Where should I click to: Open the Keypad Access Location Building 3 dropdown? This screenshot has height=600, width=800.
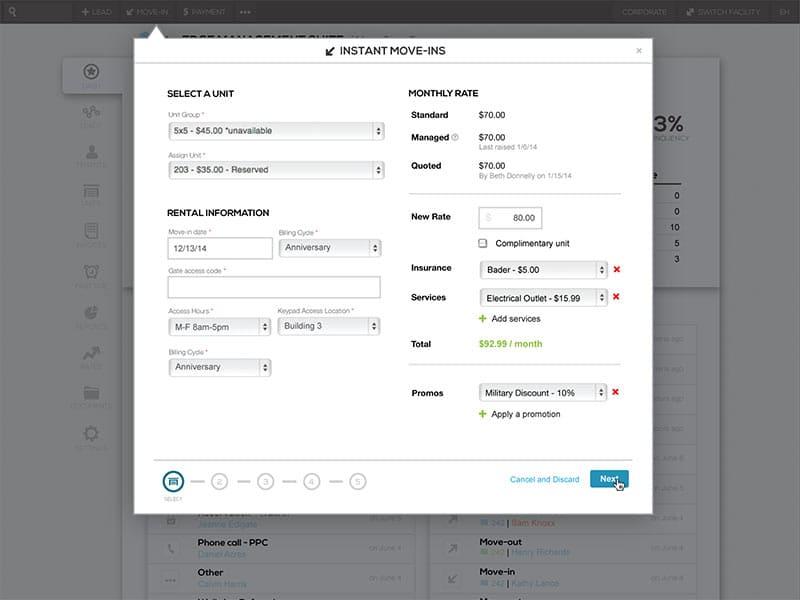329,326
